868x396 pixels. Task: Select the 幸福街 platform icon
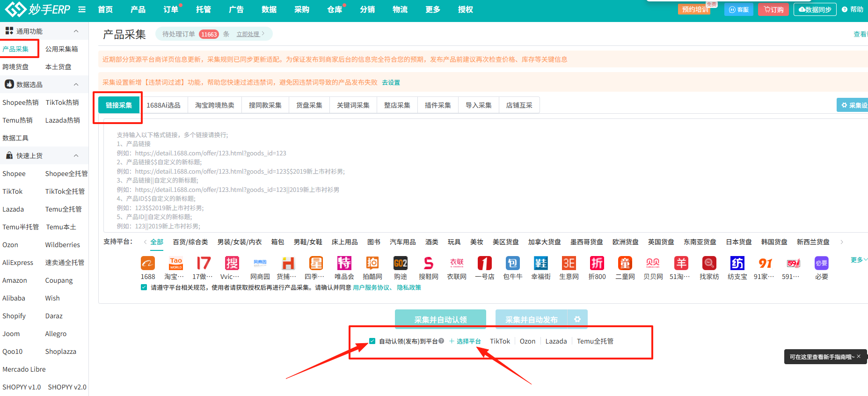tap(541, 263)
